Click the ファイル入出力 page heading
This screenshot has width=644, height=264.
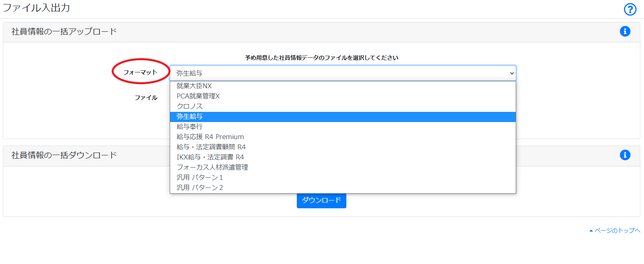coord(37,8)
